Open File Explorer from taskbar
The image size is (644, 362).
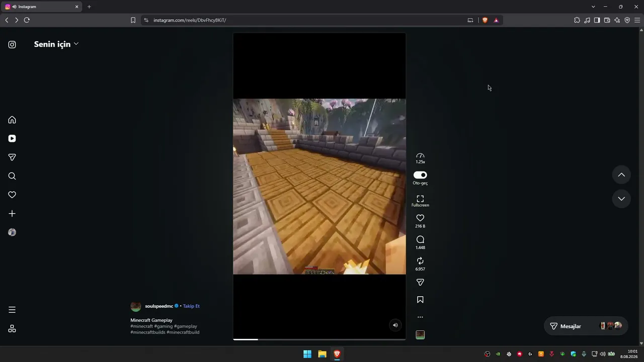(322, 354)
